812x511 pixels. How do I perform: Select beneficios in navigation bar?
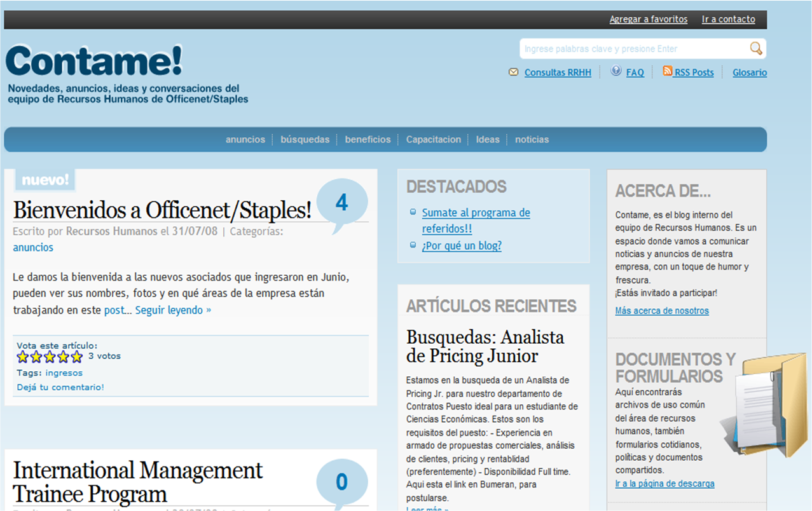(368, 140)
